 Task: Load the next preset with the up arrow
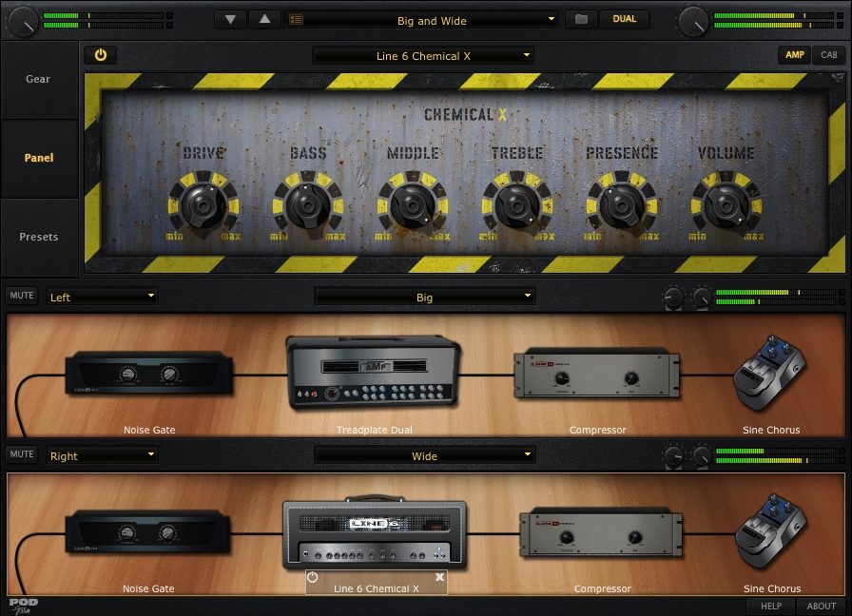coord(264,20)
